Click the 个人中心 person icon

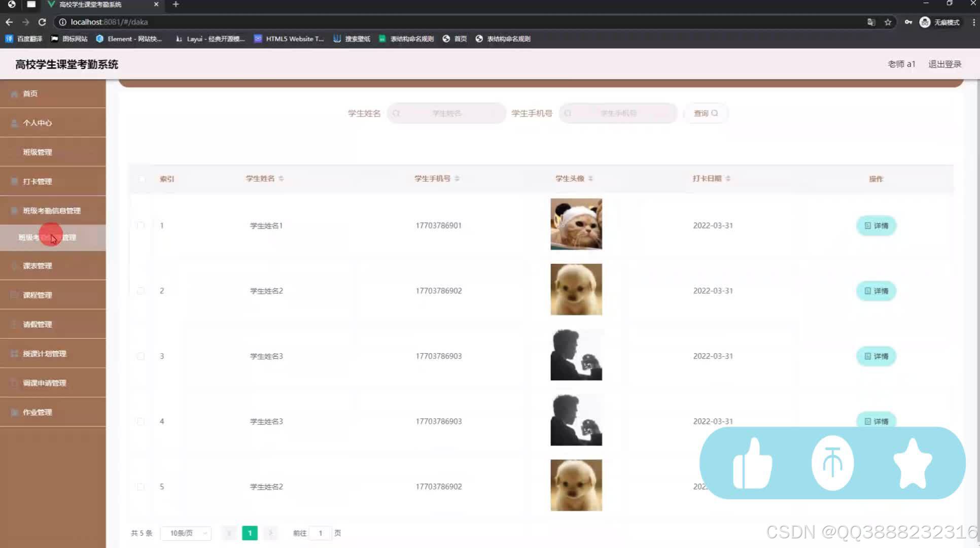14,123
